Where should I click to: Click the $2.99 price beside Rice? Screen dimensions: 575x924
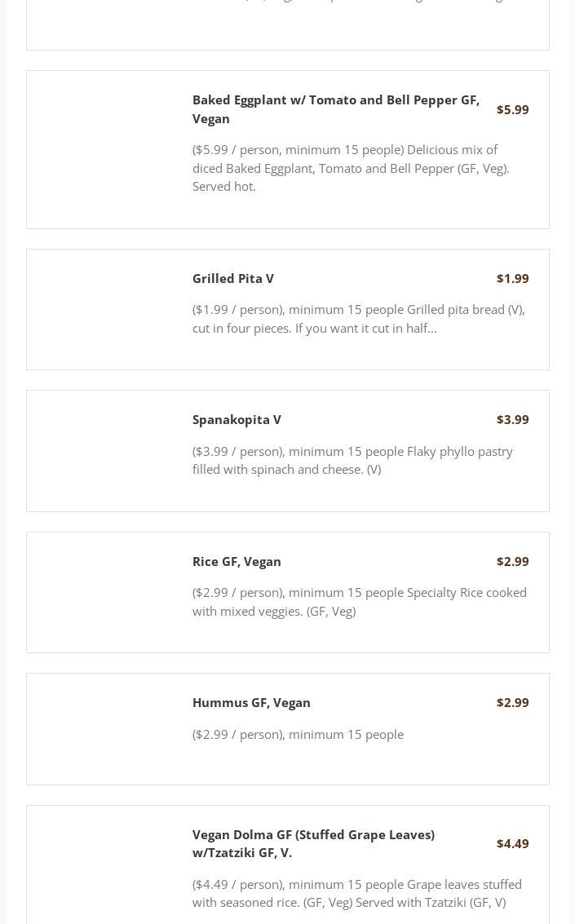(x=512, y=561)
